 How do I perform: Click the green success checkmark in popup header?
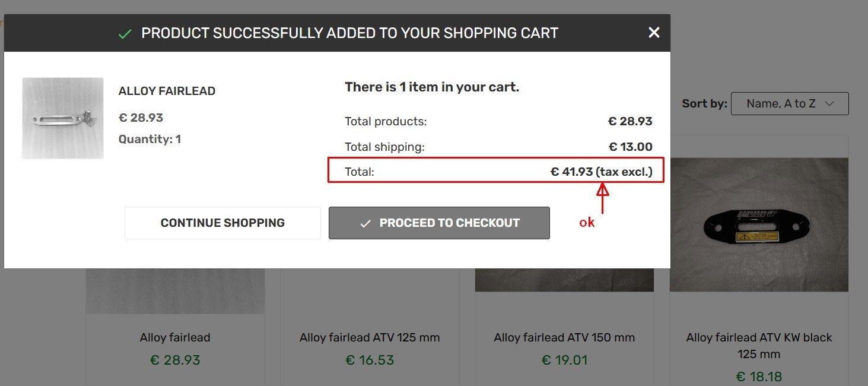point(125,34)
